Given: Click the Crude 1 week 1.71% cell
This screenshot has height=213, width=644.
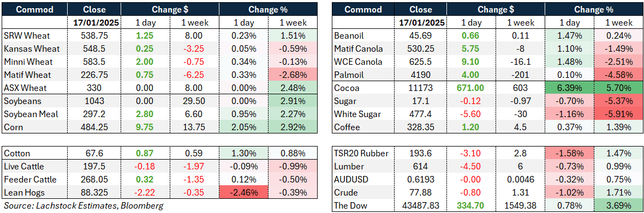Looking at the screenshot, I should 618,193.
